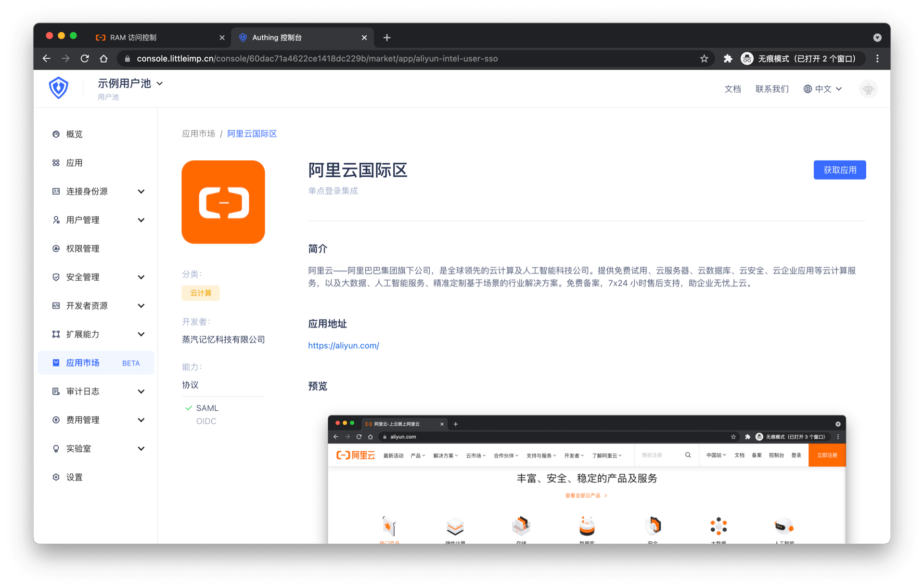Screen dimensions: 924x588
Task: Select the OIDC protocol option
Action: pos(206,421)
